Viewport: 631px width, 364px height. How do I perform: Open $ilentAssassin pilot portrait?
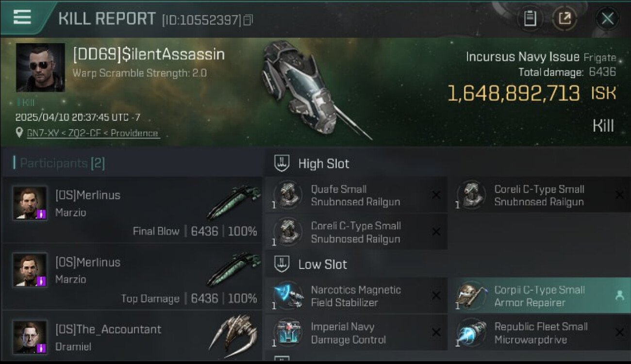[40, 67]
